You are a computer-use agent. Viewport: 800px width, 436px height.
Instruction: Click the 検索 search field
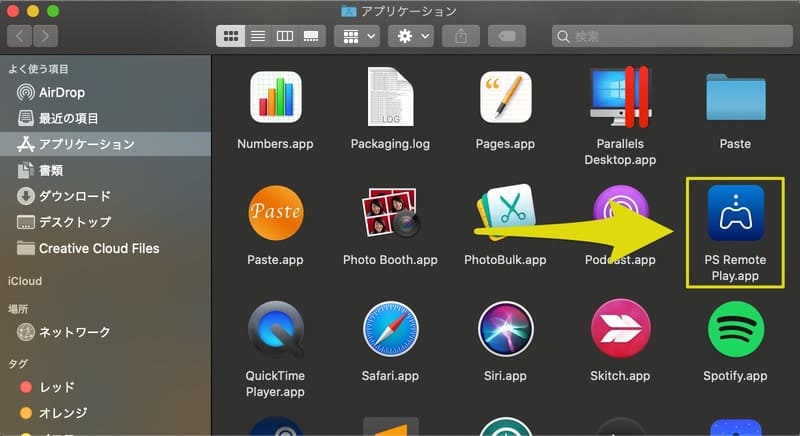tap(670, 36)
